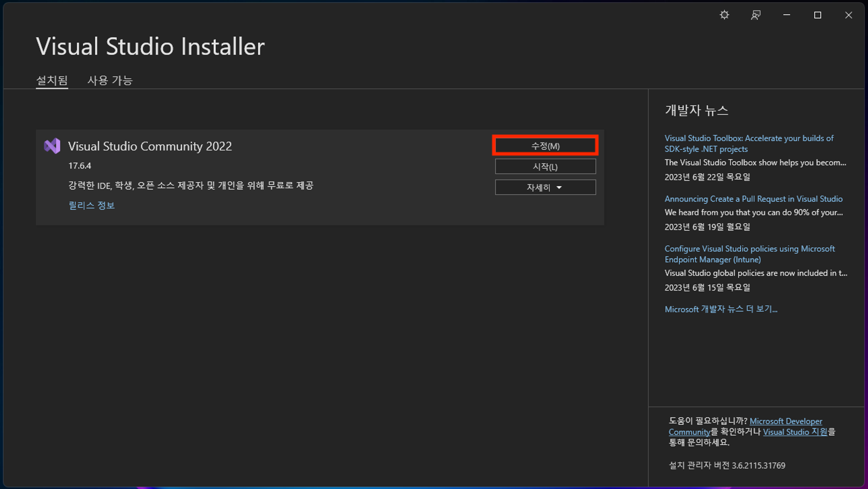Open Visual Studio 지원 support link

pos(795,432)
